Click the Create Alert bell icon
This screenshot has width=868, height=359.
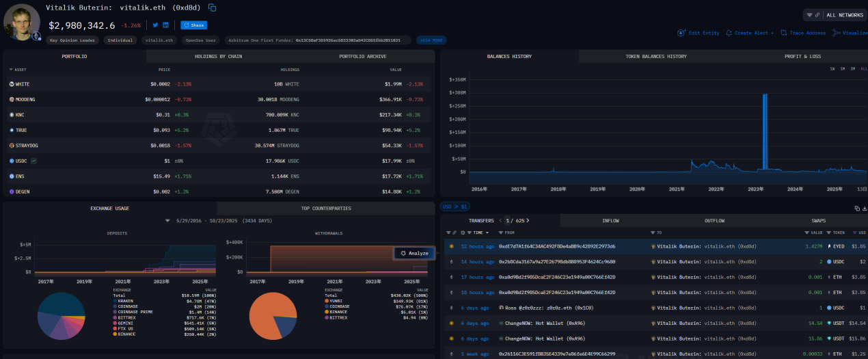[729, 33]
